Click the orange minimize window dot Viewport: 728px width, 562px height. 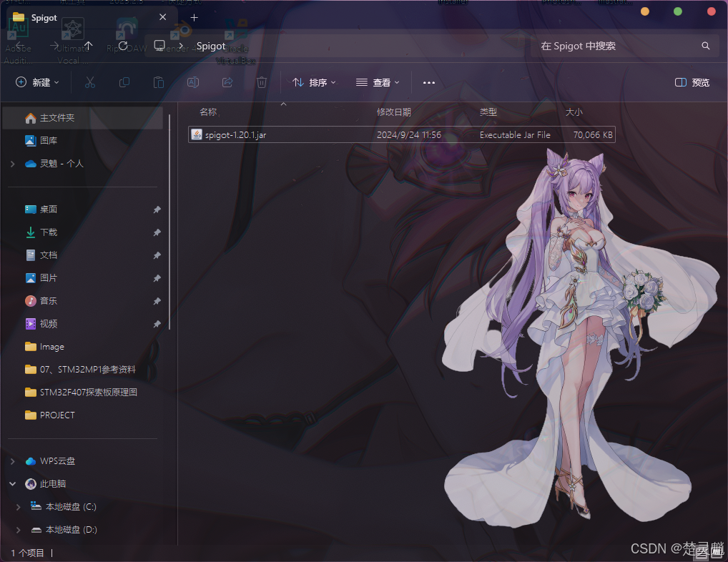[645, 11]
